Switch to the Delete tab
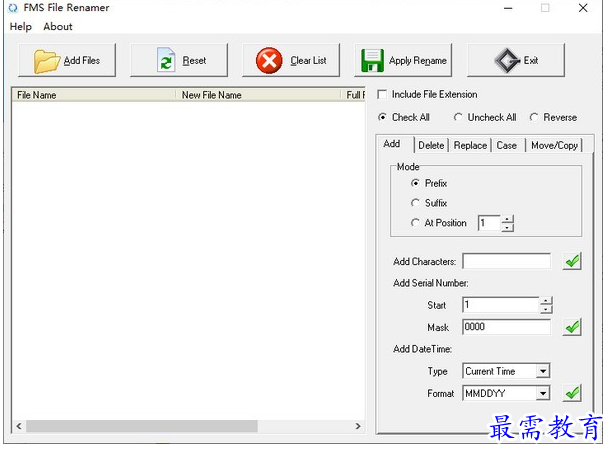The image size is (611, 459). (431, 145)
